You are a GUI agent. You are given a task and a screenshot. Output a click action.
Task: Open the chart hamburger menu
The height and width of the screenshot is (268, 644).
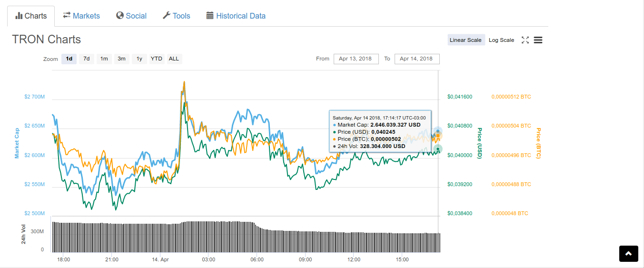(538, 40)
